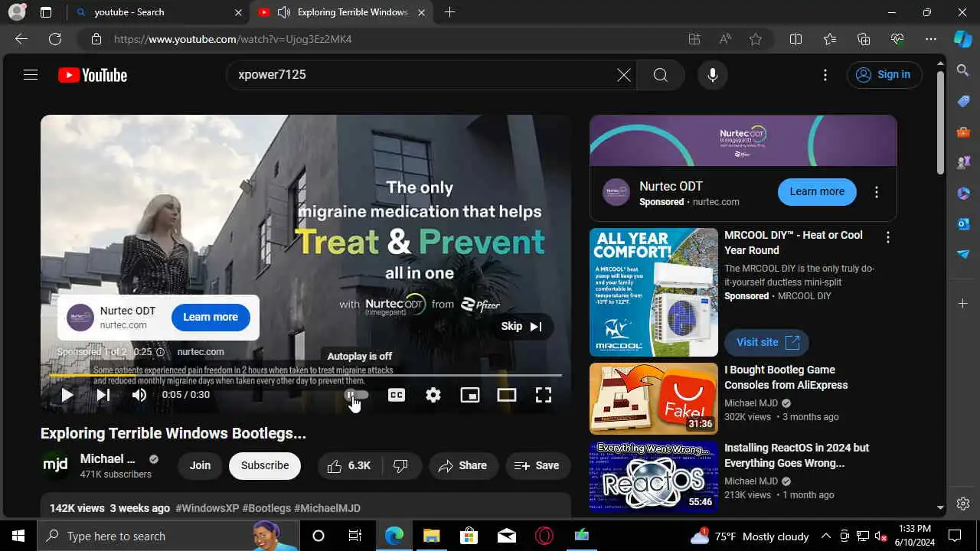Open options menu for the MRCOOL DIY ad
This screenshot has width=980, height=551.
pyautogui.click(x=888, y=237)
